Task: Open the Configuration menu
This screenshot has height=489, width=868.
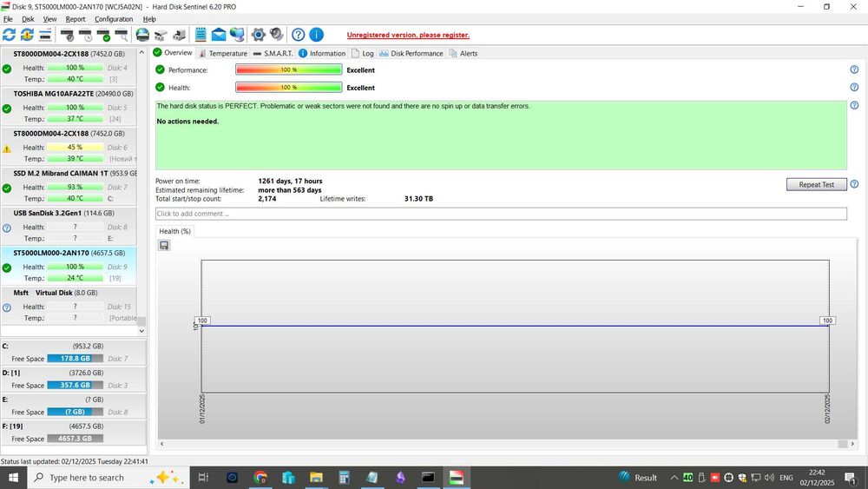Action: click(x=114, y=19)
